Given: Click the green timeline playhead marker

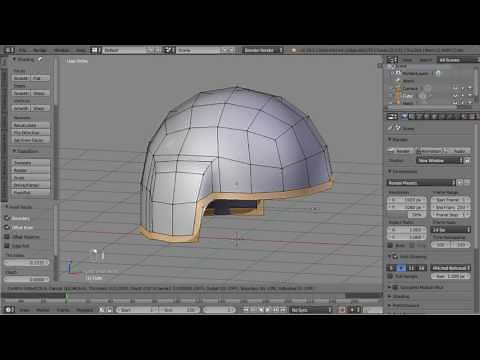Looking at the screenshot, I should [67, 298].
